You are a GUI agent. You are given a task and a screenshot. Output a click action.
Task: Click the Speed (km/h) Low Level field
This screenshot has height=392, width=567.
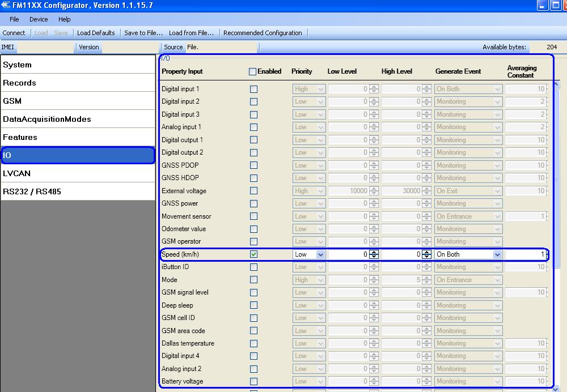(348, 255)
